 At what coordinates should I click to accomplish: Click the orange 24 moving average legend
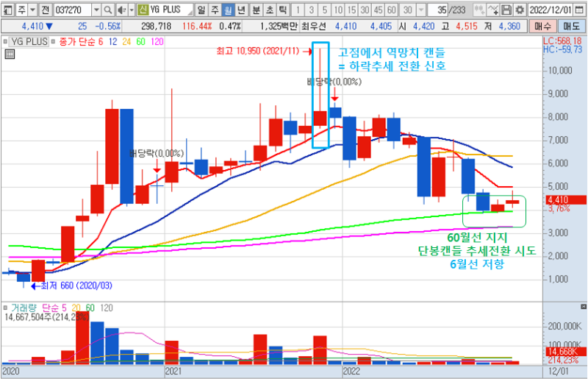tap(126, 41)
